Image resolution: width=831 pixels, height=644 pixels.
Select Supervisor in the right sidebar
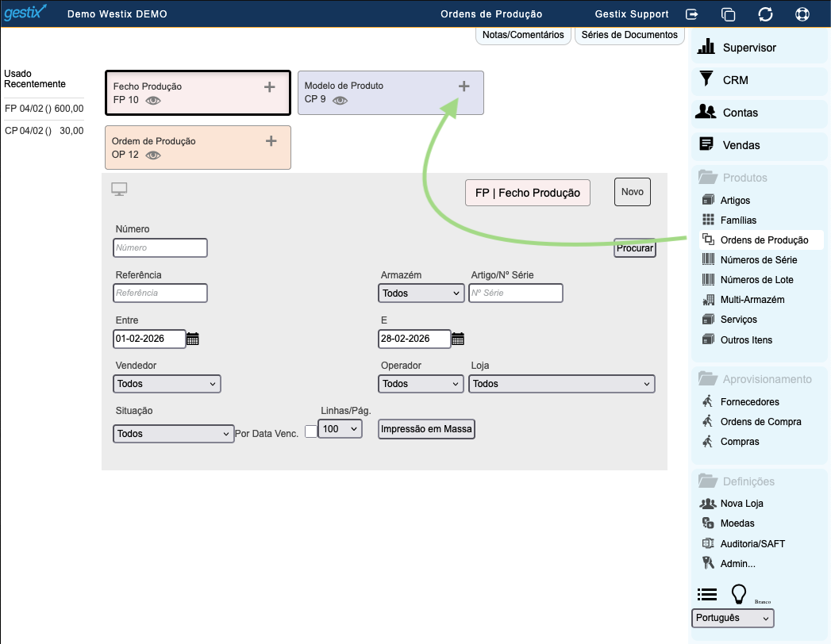coord(748,48)
